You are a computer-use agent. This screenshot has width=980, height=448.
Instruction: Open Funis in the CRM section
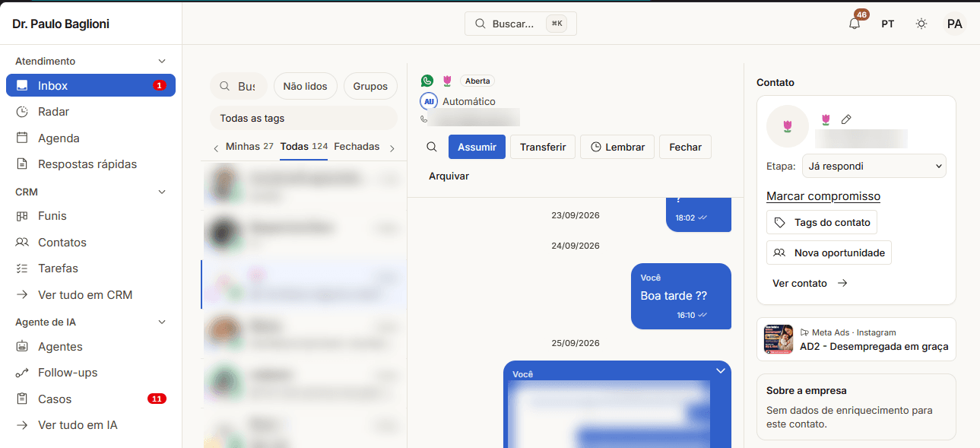click(x=90, y=216)
